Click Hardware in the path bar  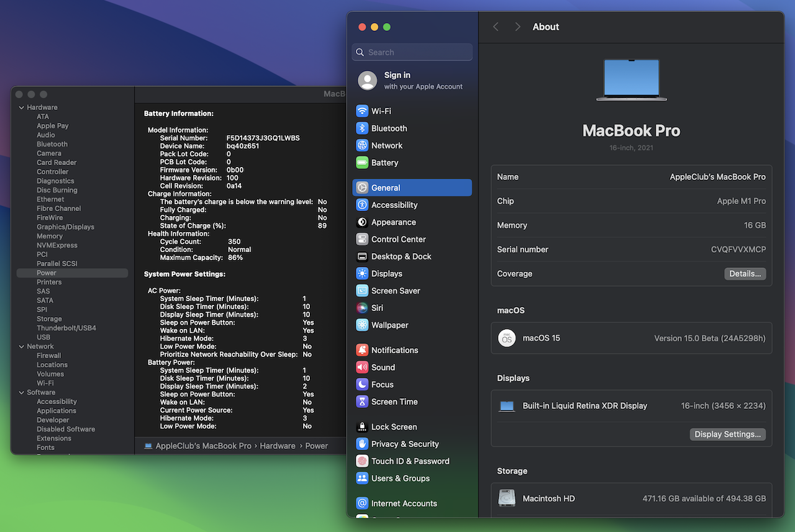click(x=278, y=446)
